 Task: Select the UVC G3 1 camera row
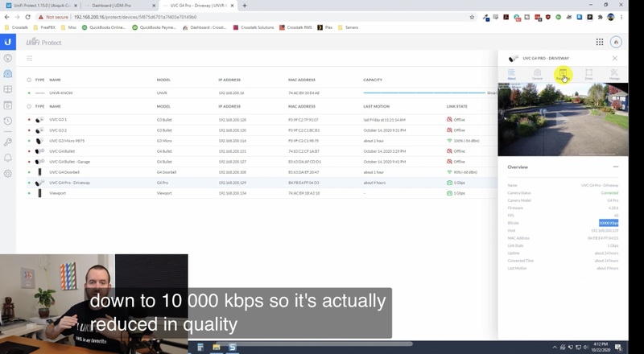[262, 120]
